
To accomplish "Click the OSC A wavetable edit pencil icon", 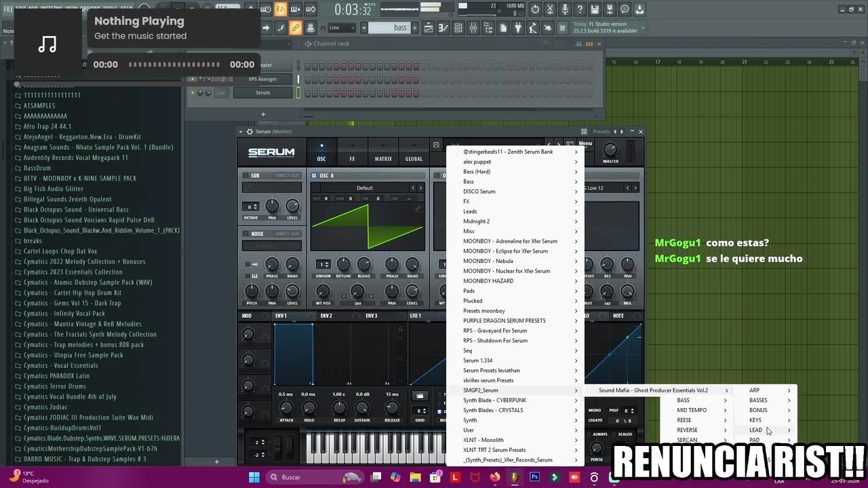I will coord(418,209).
